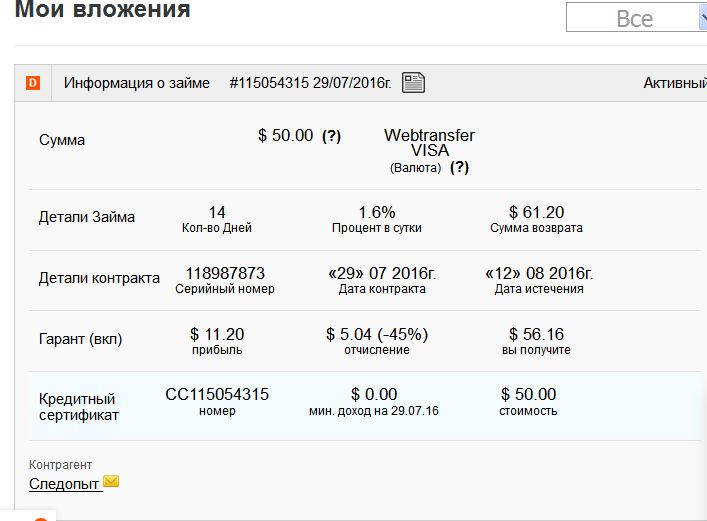The image size is (707, 521).
Task: Click the $ 61.20 return amount
Action: (x=536, y=212)
